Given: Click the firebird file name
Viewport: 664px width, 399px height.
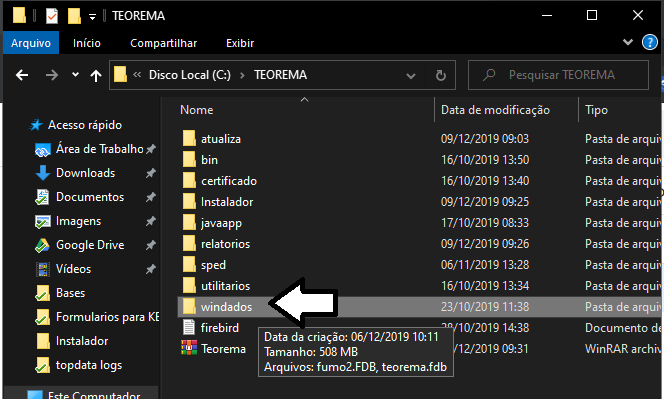Looking at the screenshot, I should pyautogui.click(x=220, y=328).
